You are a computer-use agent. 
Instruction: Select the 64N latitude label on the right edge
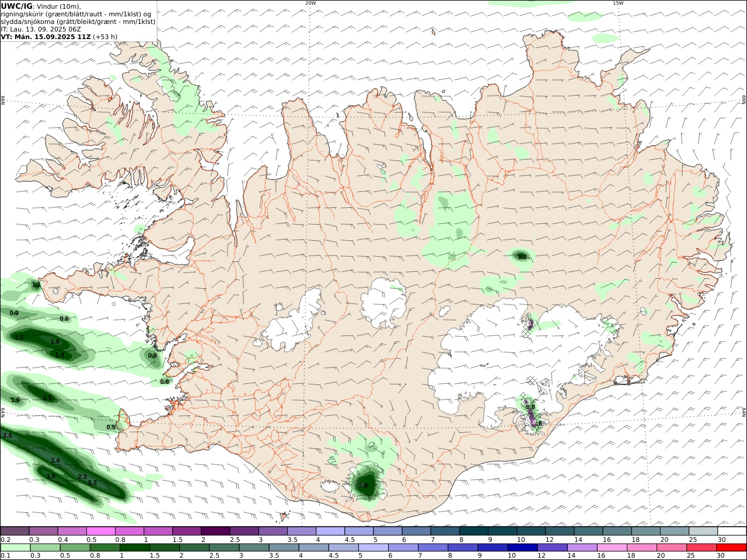click(744, 412)
